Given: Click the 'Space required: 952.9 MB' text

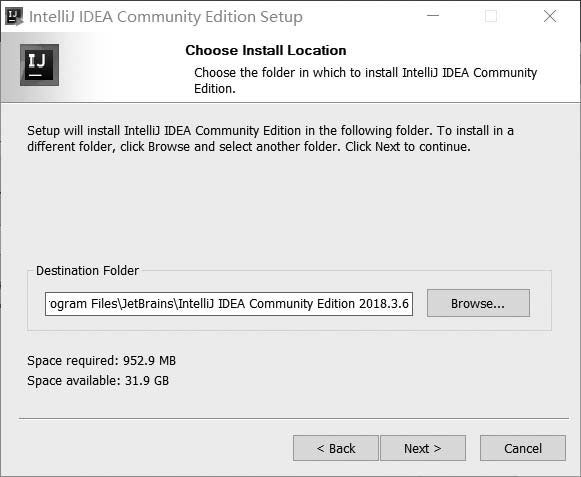Looking at the screenshot, I should point(102,361).
